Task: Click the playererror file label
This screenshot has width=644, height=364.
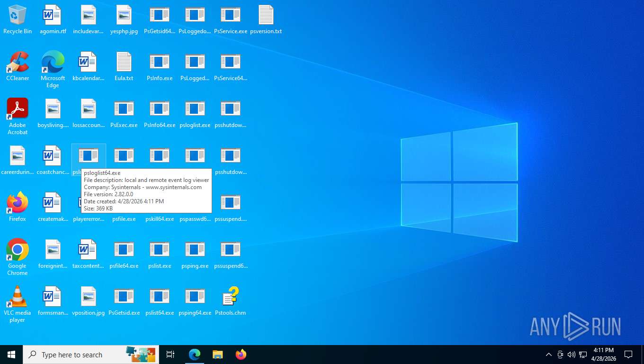Action: 89,219
